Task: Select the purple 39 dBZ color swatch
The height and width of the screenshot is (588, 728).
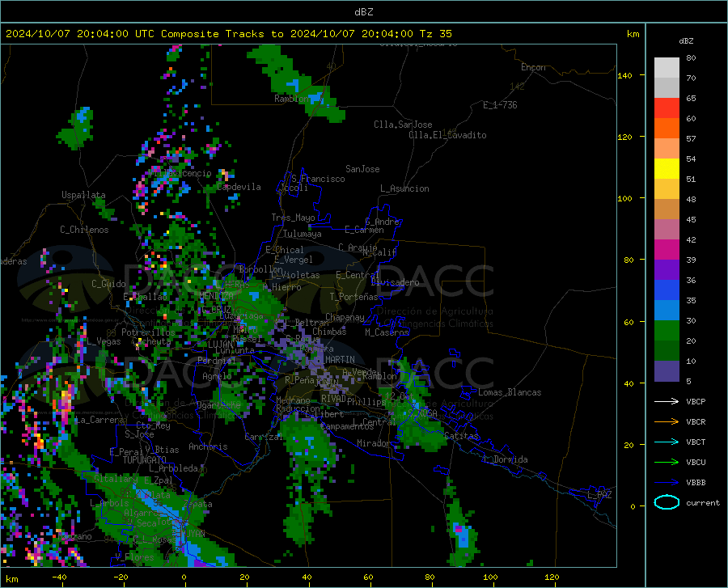Action: coord(667,270)
